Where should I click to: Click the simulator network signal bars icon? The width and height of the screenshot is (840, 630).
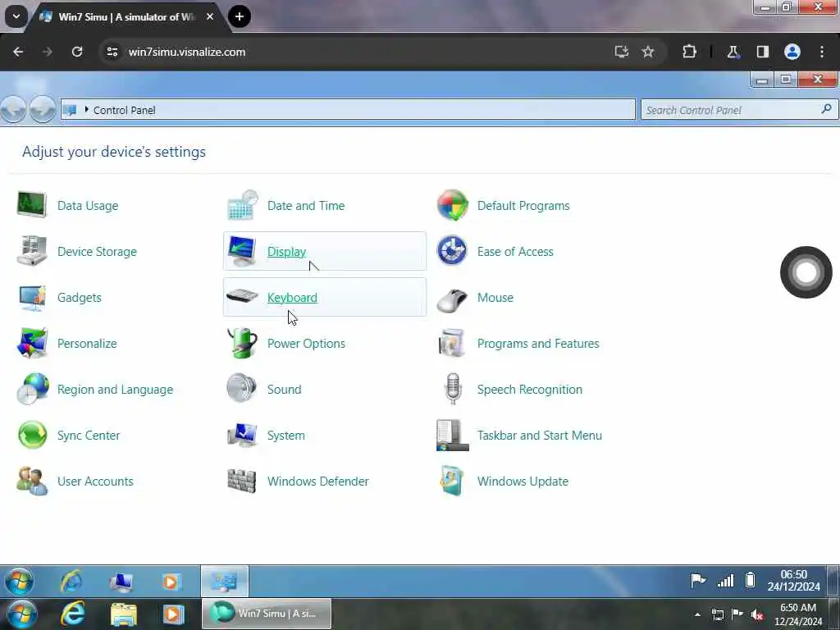[725, 580]
